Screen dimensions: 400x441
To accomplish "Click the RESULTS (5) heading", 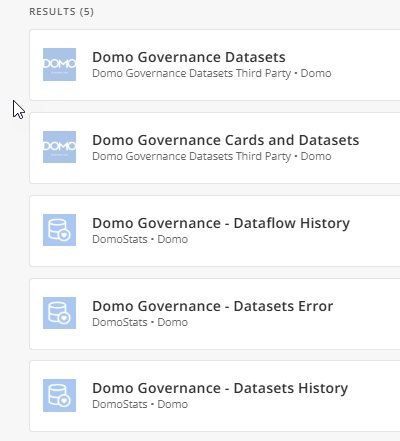I will [61, 12].
